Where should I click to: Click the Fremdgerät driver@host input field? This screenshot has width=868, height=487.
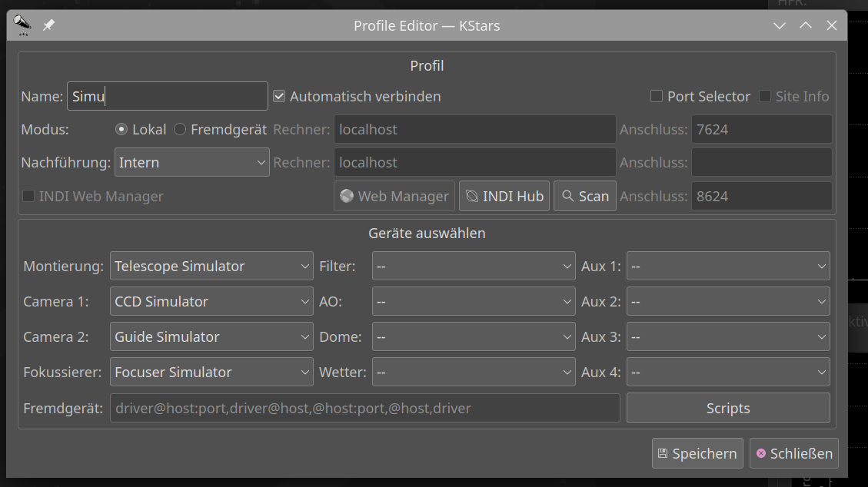364,408
